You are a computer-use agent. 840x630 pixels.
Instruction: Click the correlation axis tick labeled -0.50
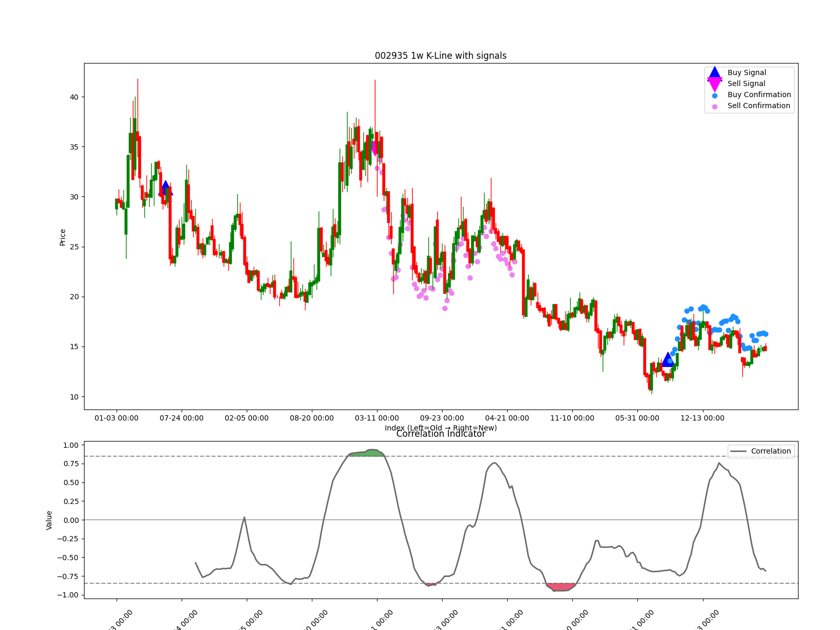(x=68, y=558)
